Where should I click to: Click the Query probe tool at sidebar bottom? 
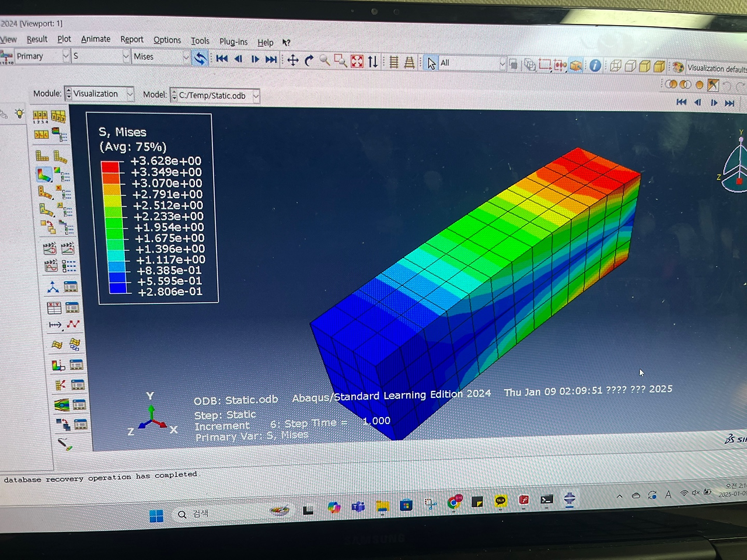coord(65,444)
